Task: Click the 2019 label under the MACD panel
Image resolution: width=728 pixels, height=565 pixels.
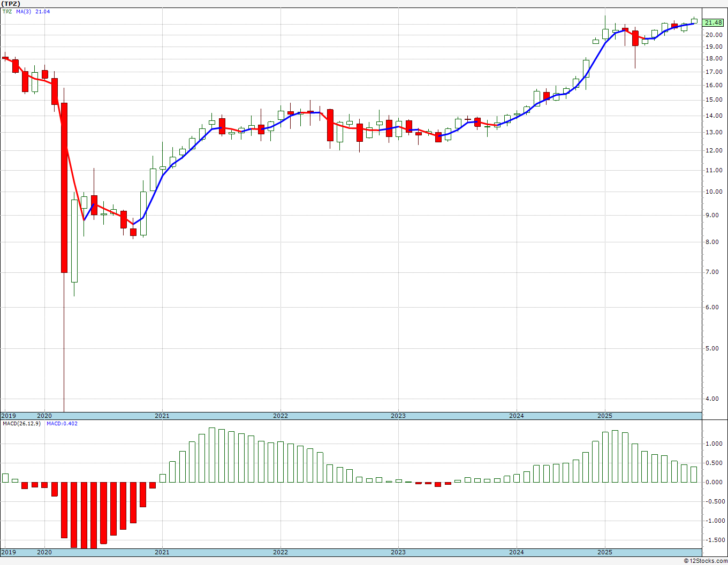Action: tap(9, 552)
